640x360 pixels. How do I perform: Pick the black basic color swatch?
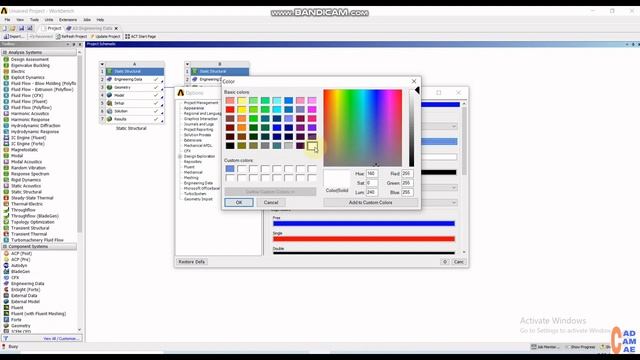[230, 145]
